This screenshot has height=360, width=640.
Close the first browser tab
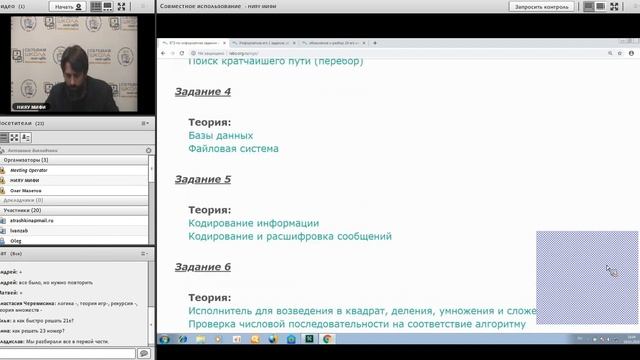pos(224,43)
